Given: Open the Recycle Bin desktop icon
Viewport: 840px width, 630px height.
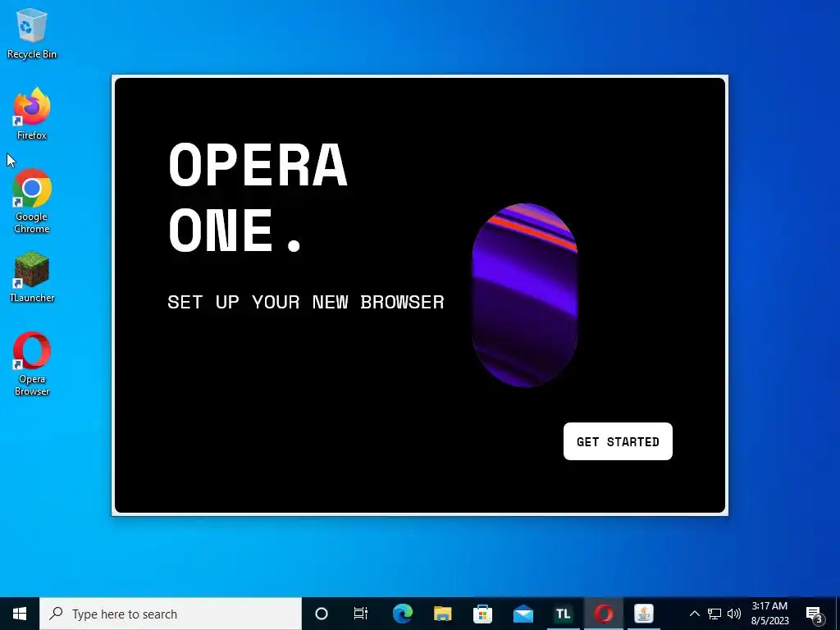Looking at the screenshot, I should pyautogui.click(x=32, y=33).
